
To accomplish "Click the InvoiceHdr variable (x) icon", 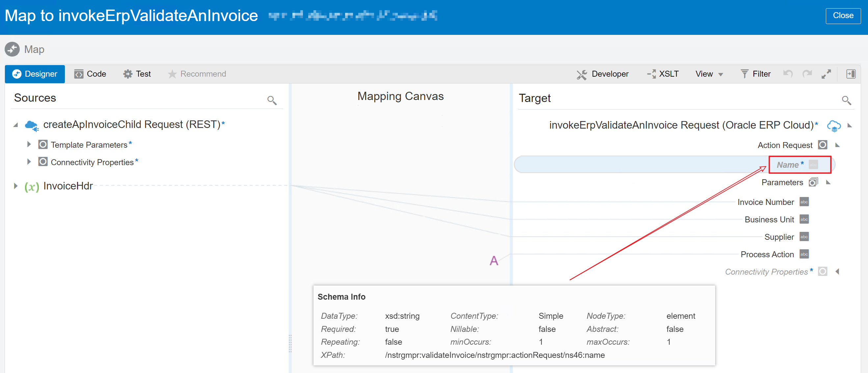I will click(32, 186).
